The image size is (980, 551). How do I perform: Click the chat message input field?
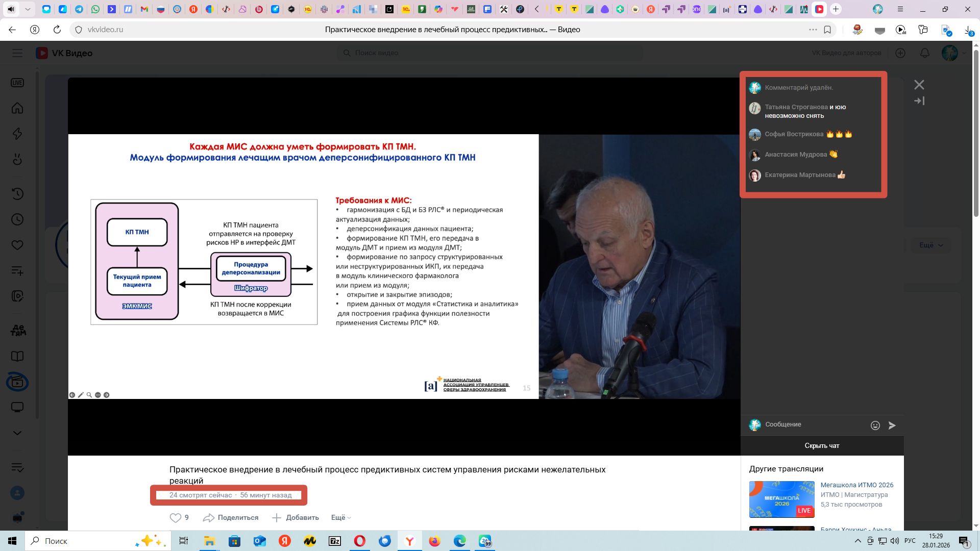[815, 424]
